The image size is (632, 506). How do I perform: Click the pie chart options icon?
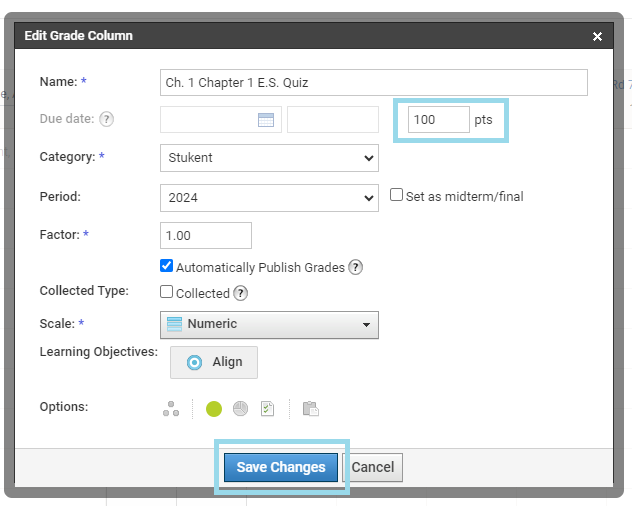pyautogui.click(x=241, y=408)
